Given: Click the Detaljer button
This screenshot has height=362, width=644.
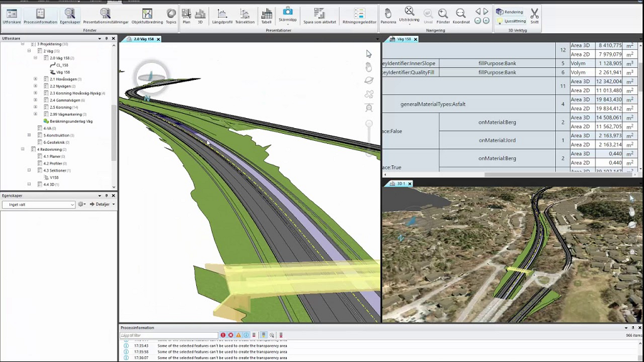Looking at the screenshot, I should [103, 204].
